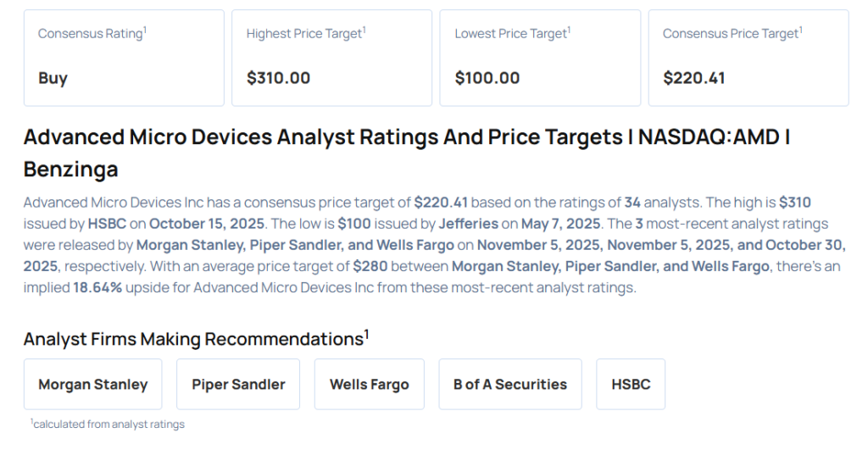Select the Highest Price Target card
This screenshot has height=461, width=868.
tap(331, 58)
